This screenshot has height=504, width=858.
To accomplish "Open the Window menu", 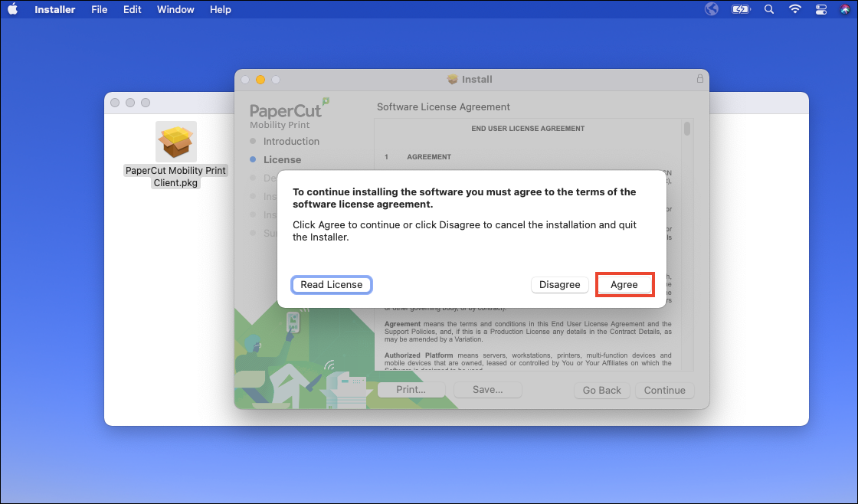I will click(175, 9).
